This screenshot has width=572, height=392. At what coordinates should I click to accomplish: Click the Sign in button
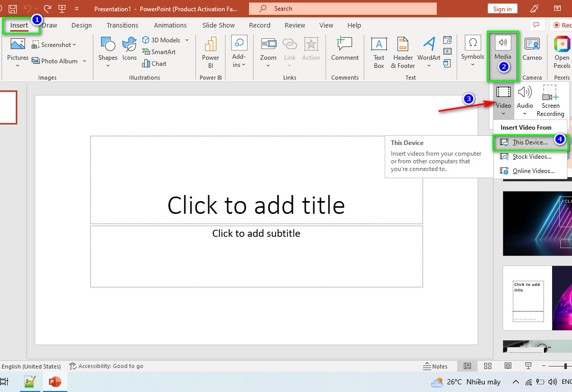502,9
